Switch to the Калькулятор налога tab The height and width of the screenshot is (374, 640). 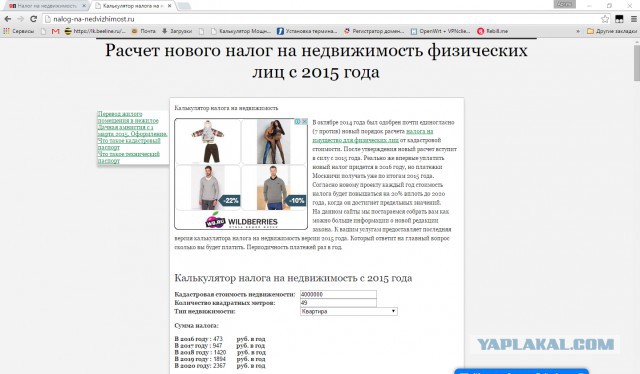[133, 6]
